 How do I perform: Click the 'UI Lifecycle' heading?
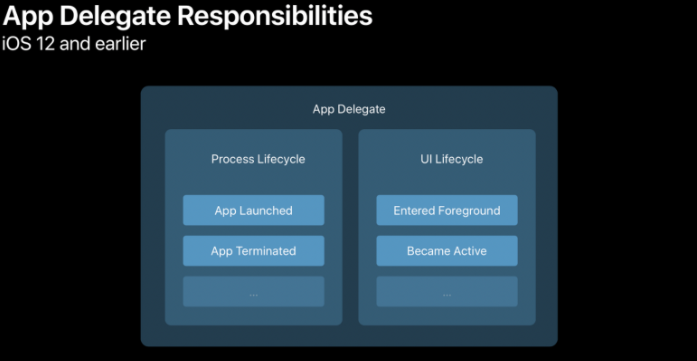pos(452,159)
